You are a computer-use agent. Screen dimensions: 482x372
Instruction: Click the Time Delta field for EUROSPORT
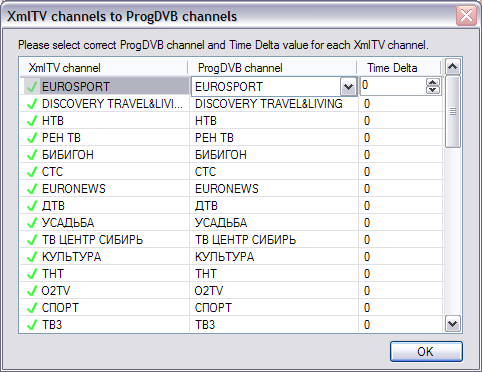point(393,86)
